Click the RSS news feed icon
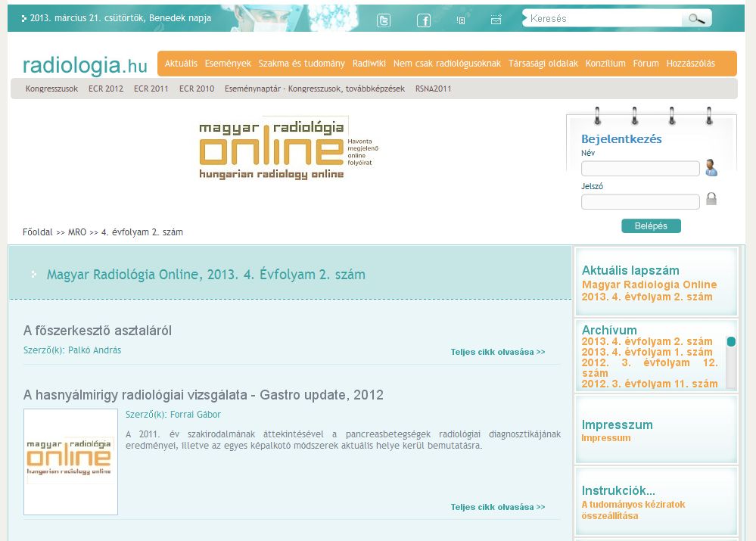 461,20
